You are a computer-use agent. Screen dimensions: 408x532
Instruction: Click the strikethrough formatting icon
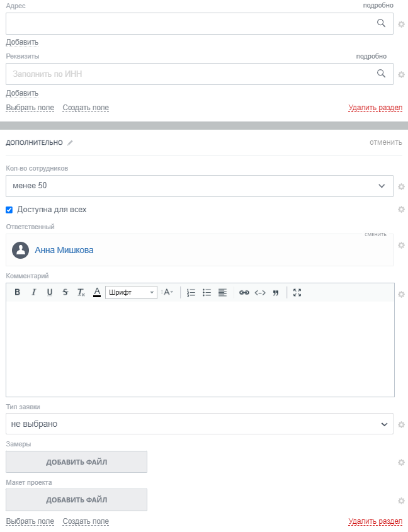[x=65, y=292]
